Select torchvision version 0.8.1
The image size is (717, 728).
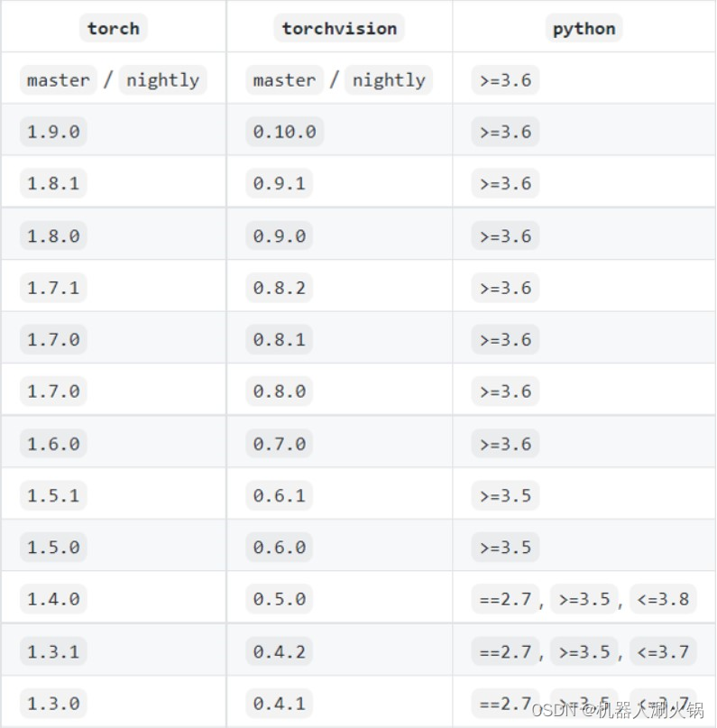click(279, 339)
